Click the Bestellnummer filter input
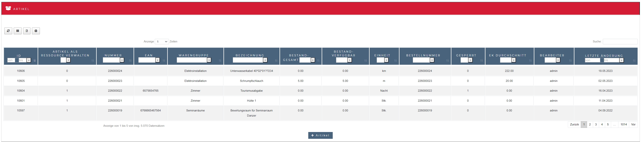 coord(421,60)
